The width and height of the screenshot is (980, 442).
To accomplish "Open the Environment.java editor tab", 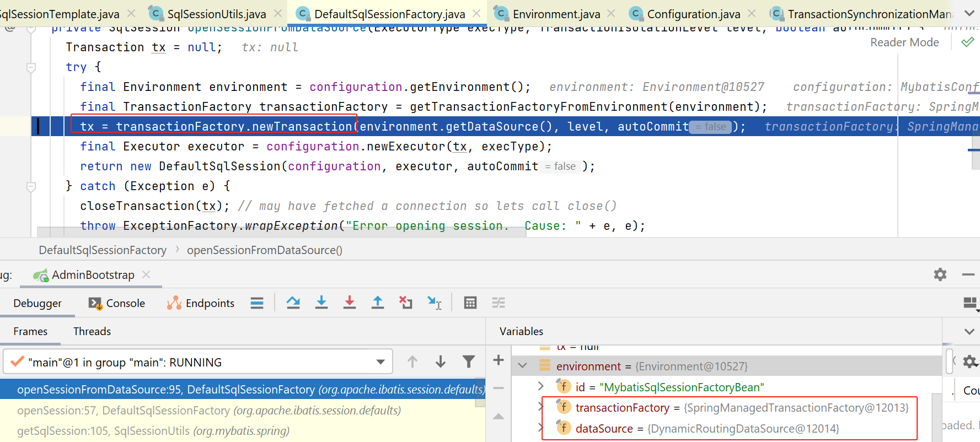I will [x=556, y=14].
